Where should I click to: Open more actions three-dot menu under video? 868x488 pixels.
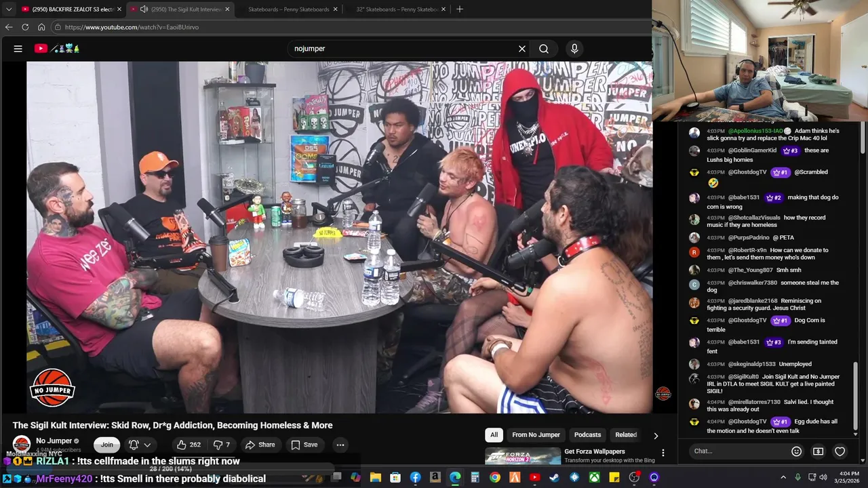tap(340, 445)
